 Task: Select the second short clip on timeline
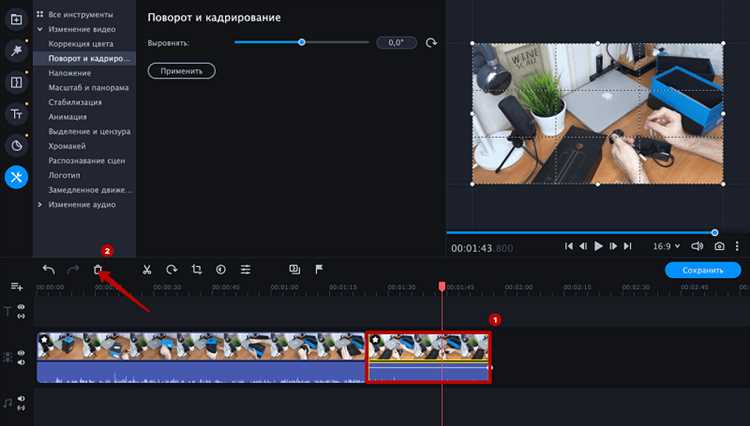coord(429,357)
